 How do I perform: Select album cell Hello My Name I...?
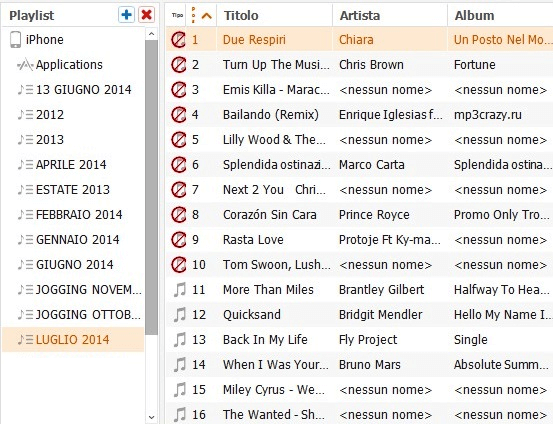pos(502,315)
